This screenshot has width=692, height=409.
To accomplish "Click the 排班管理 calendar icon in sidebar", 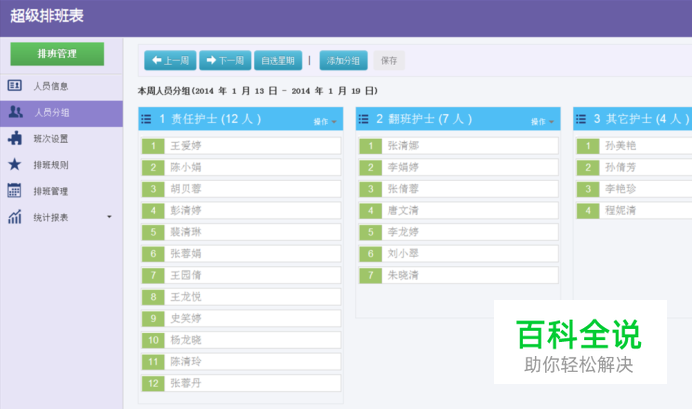I will point(14,191).
